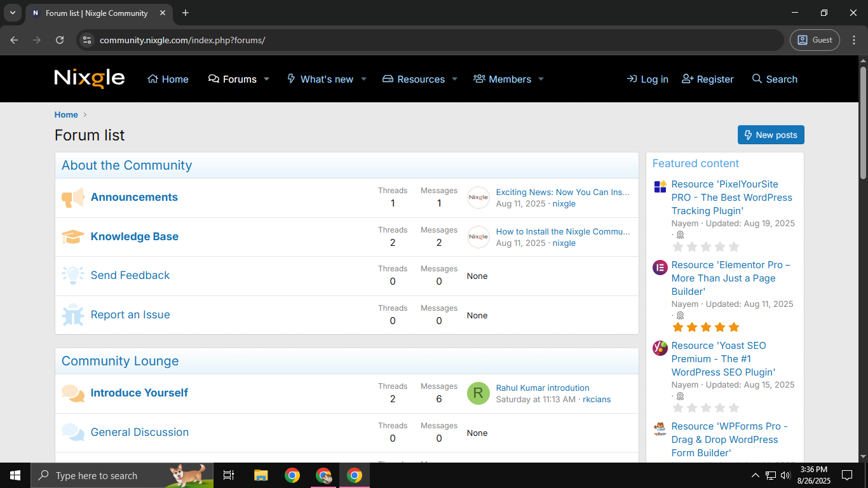Open the 'Rahul Kumar introdution' thread

(543, 388)
